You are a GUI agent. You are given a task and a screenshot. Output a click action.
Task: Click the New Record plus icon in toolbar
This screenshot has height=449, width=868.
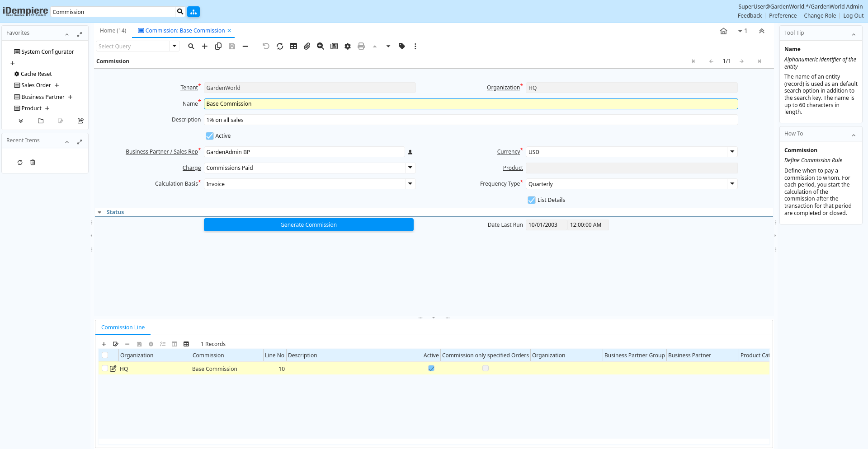205,46
